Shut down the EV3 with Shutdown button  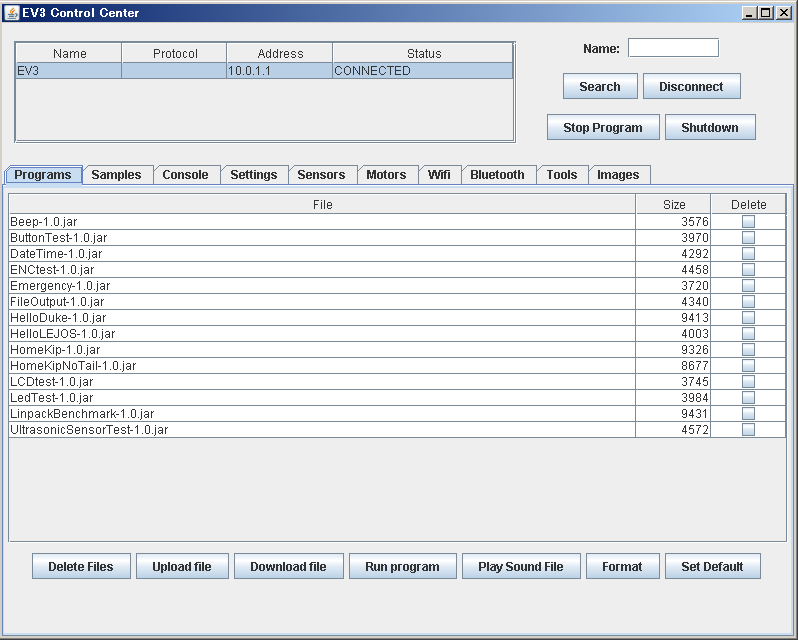[x=710, y=127]
